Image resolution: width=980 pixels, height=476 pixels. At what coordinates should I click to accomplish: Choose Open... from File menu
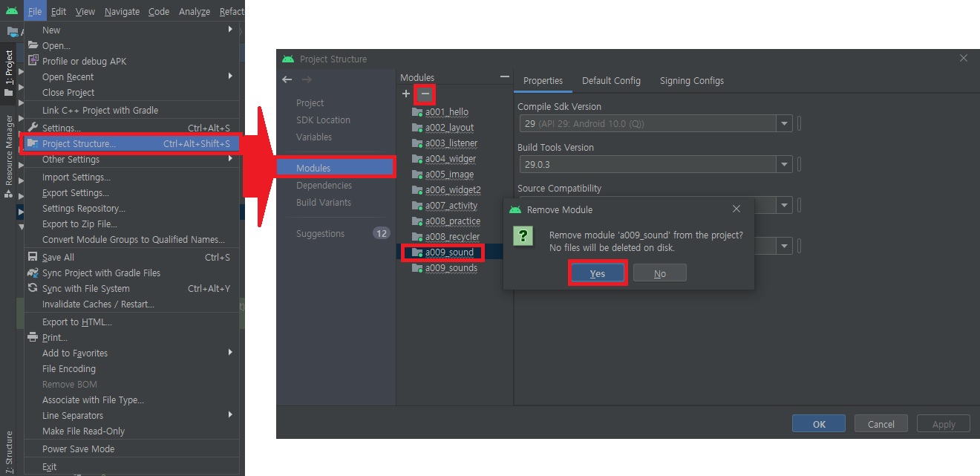(x=131, y=45)
